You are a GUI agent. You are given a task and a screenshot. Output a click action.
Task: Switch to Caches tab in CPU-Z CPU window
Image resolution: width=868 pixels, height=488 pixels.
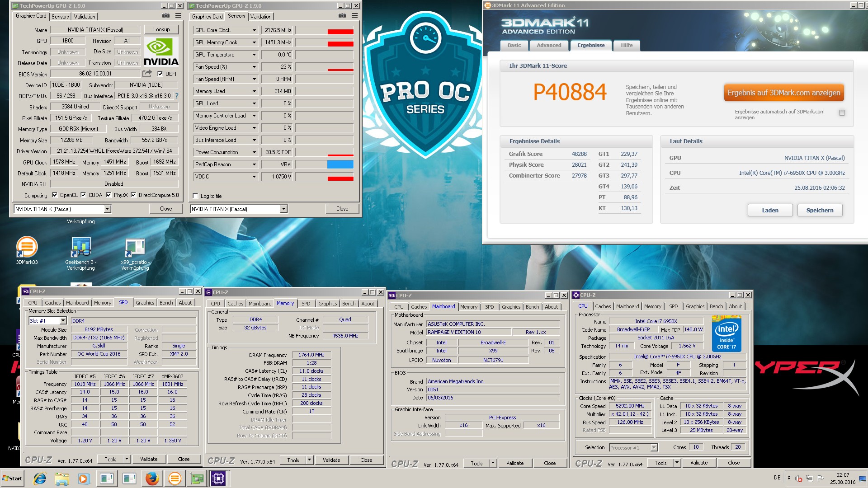603,306
